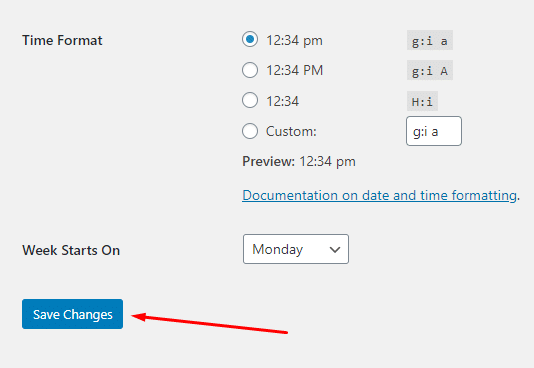Image resolution: width=534 pixels, height=368 pixels.
Task: Choose the 24-hour 12:34 radio option
Action: (250, 100)
